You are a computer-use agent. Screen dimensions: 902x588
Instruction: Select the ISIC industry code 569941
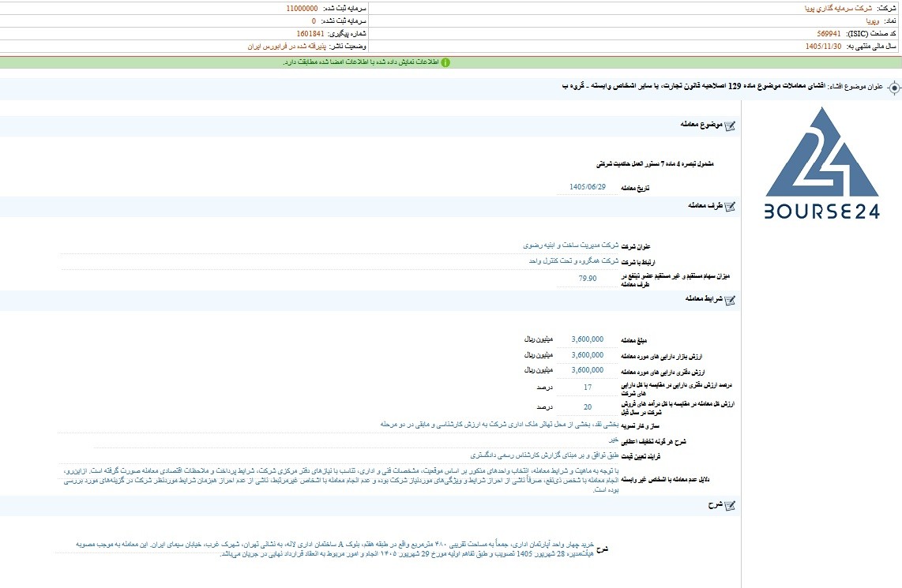pyautogui.click(x=829, y=34)
